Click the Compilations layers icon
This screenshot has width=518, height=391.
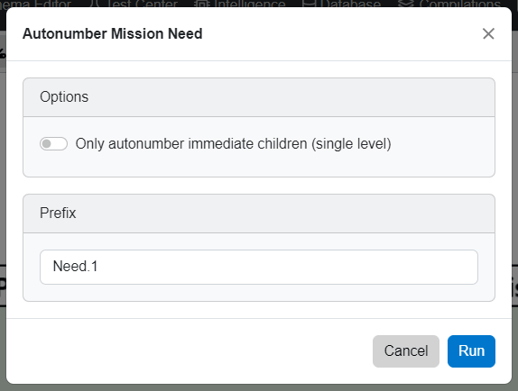405,3
